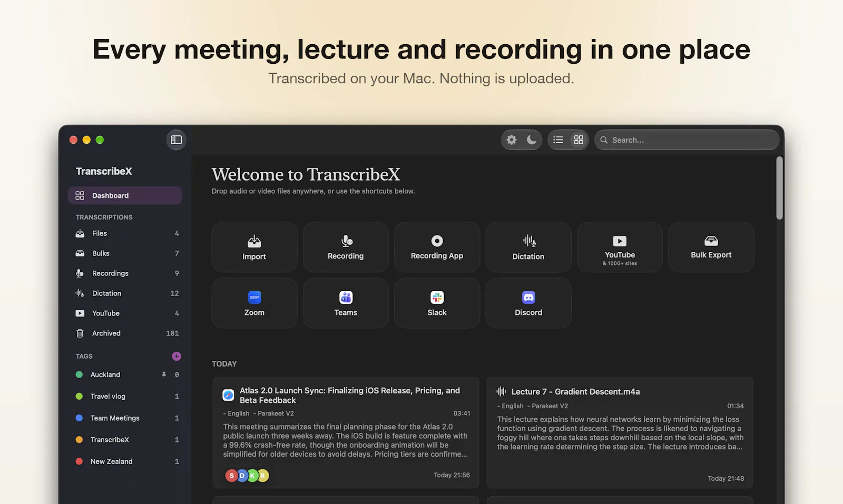The height and width of the screenshot is (504, 843).
Task: Click the Search field
Action: (687, 140)
